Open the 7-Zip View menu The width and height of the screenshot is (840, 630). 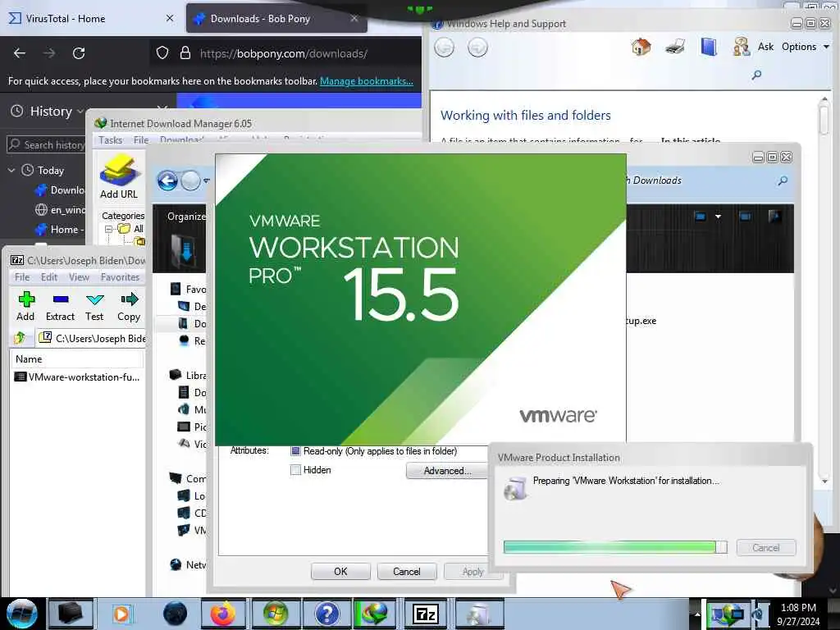pos(79,277)
